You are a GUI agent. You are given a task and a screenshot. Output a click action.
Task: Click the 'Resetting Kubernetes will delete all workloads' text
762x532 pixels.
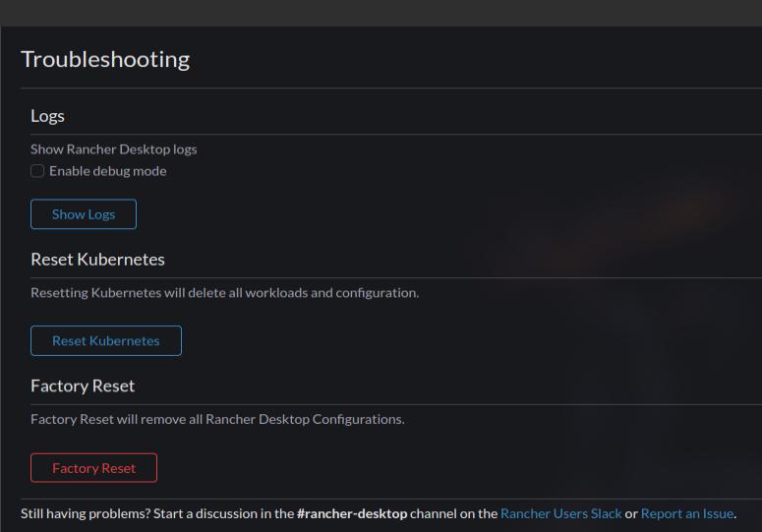tap(224, 293)
